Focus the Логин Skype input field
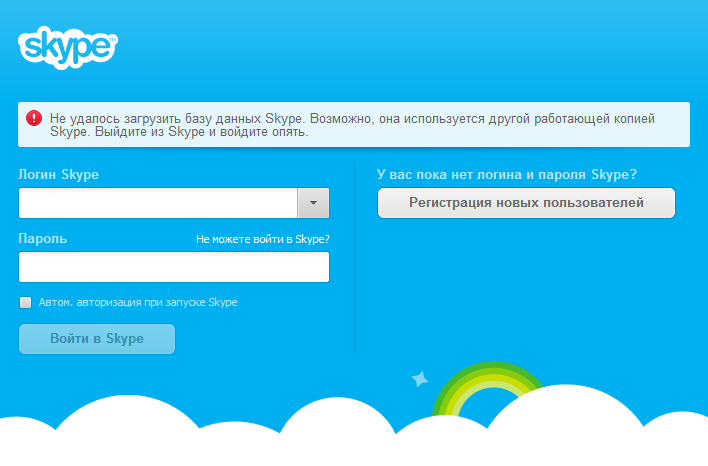Image resolution: width=708 pixels, height=466 pixels. point(158,203)
